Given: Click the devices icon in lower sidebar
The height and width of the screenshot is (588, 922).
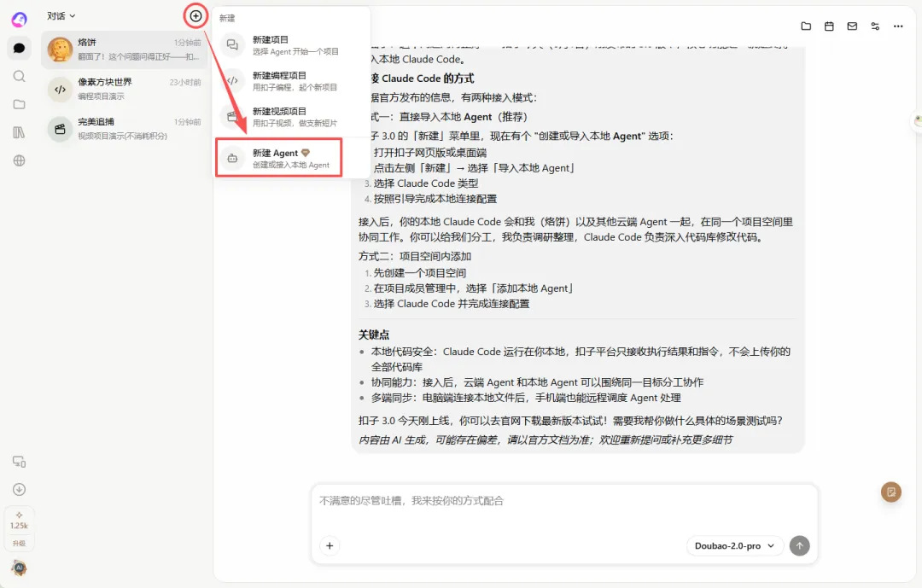Looking at the screenshot, I should [19, 462].
